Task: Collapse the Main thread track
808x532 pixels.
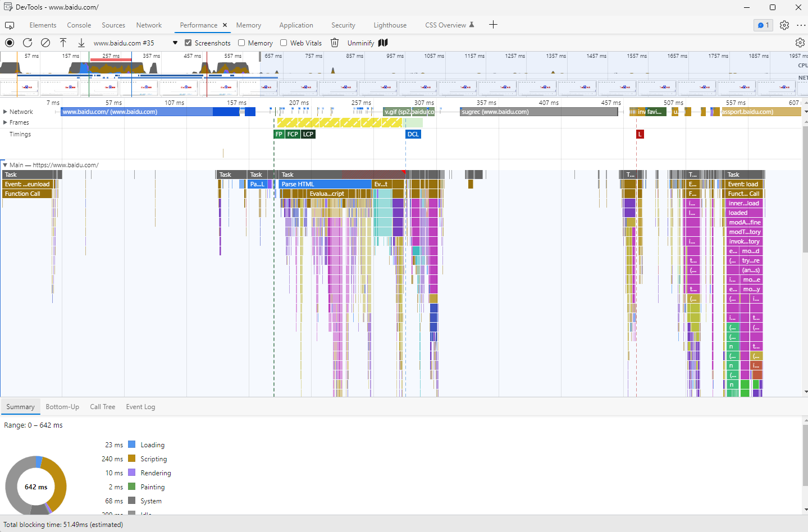Action: (x=6, y=164)
